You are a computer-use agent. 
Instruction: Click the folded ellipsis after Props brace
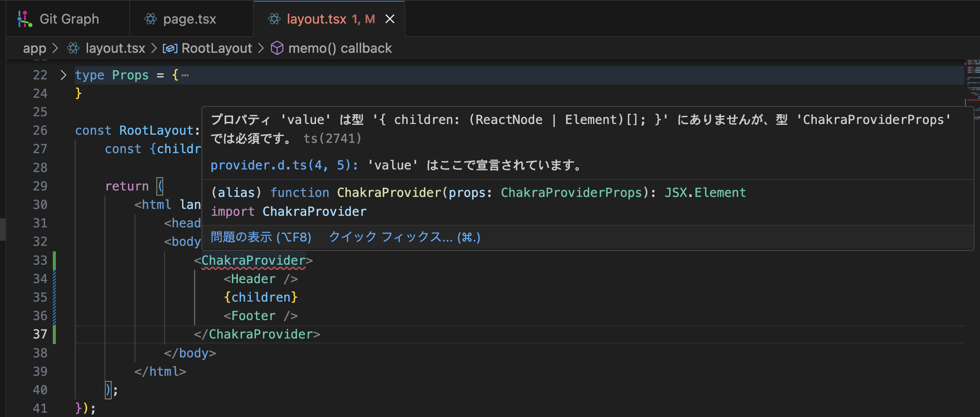pos(185,76)
